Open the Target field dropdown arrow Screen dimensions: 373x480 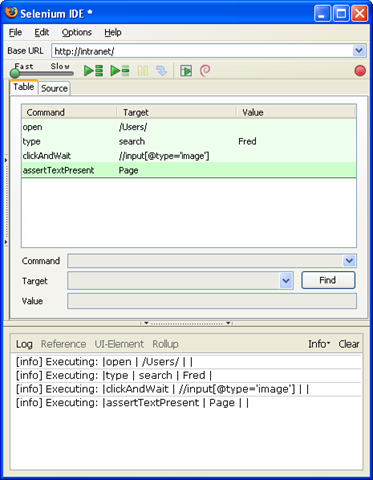[x=286, y=281]
